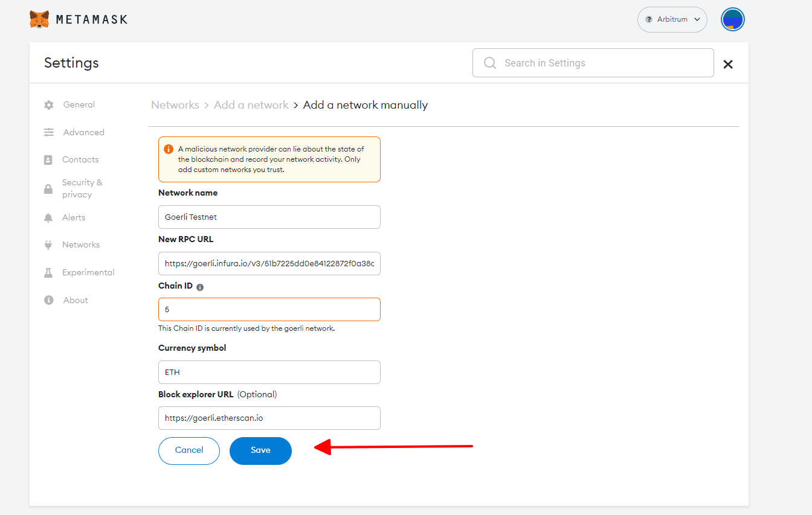Click the Security lock icon
The width and height of the screenshot is (812, 515).
pyautogui.click(x=48, y=189)
